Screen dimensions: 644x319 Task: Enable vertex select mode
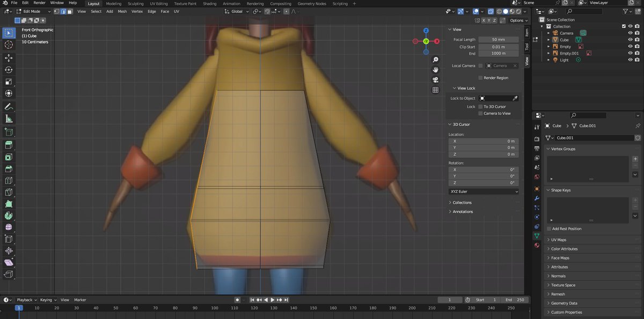click(x=56, y=11)
